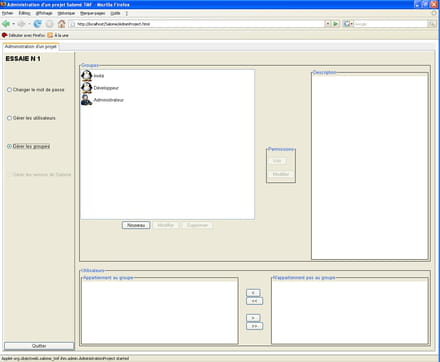Image resolution: width=440 pixels, height=362 pixels.
Task: Open the Historique menu
Action: click(66, 13)
